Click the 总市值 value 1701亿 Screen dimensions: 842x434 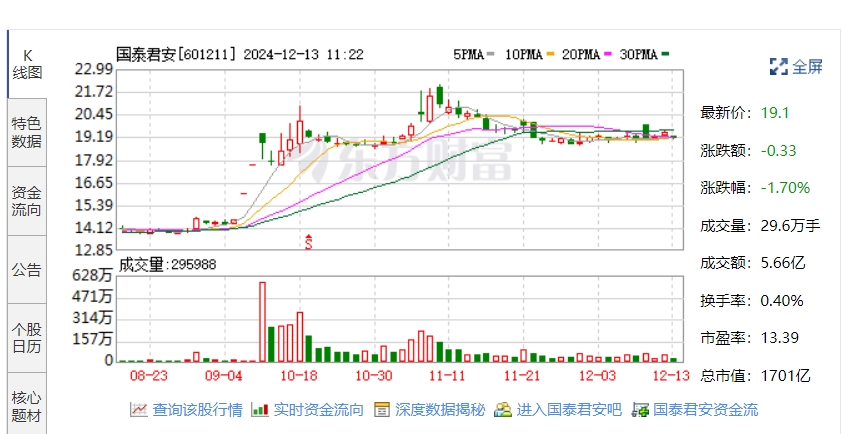[x=785, y=375]
